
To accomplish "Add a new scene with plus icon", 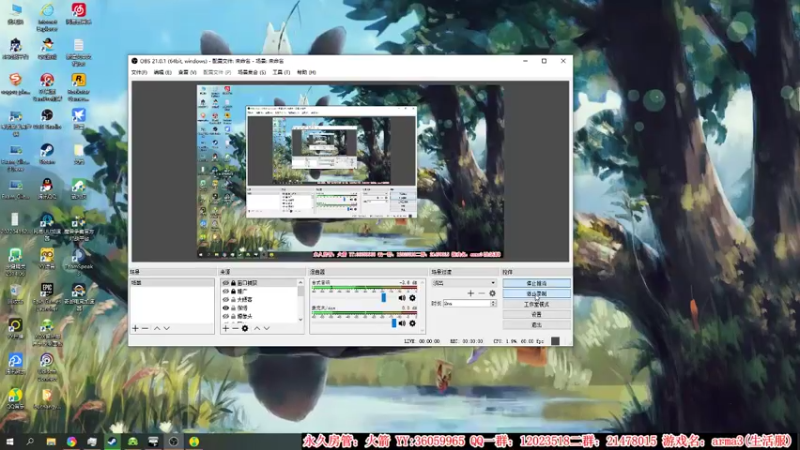I will coord(135,328).
